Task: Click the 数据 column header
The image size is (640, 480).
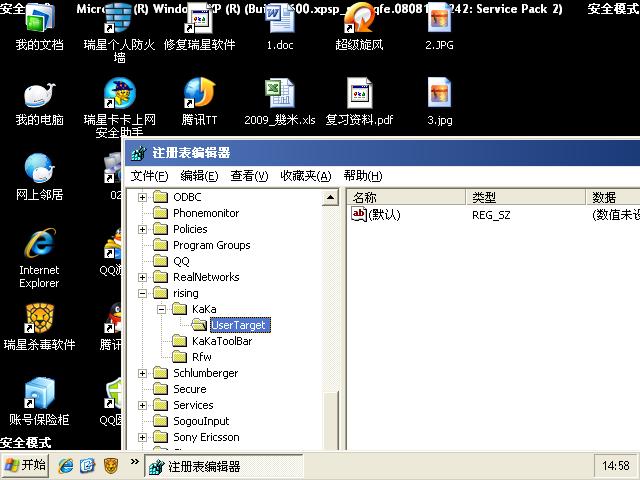Action: (x=613, y=198)
